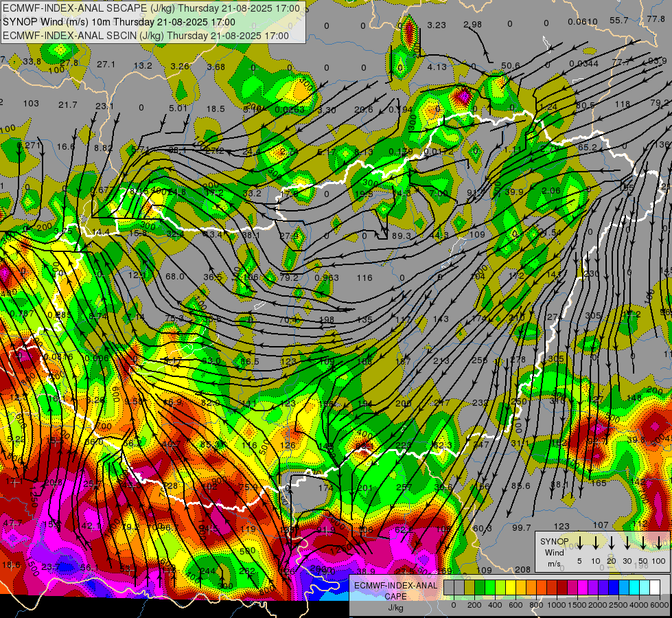
Task: Click the '89.3' map value
Action: [x=402, y=236]
